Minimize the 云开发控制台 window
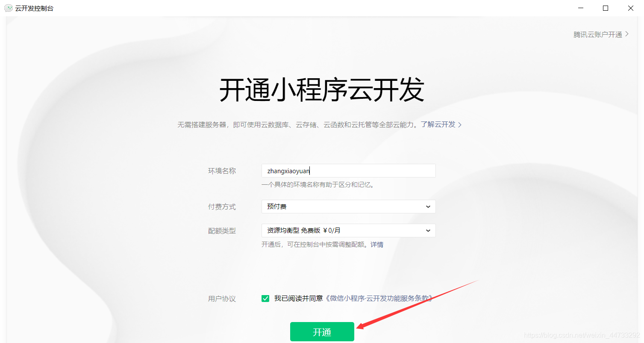This screenshot has height=343, width=644. click(580, 8)
